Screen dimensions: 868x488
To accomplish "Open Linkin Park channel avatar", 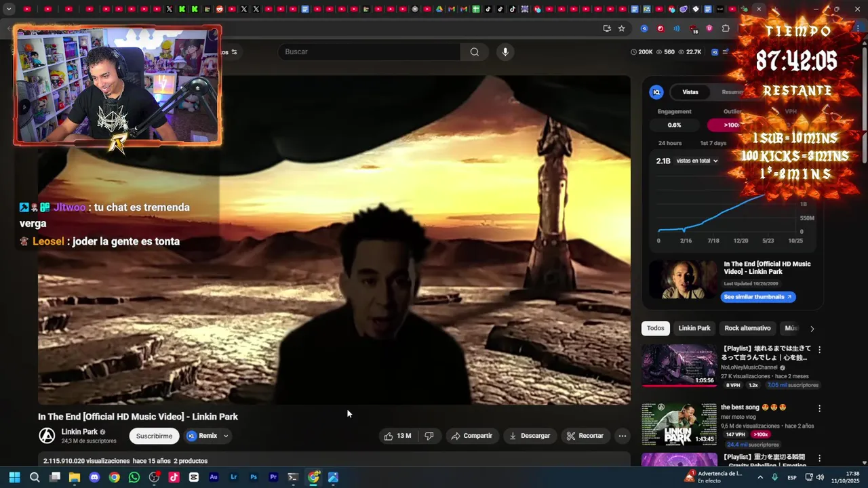I will (47, 436).
